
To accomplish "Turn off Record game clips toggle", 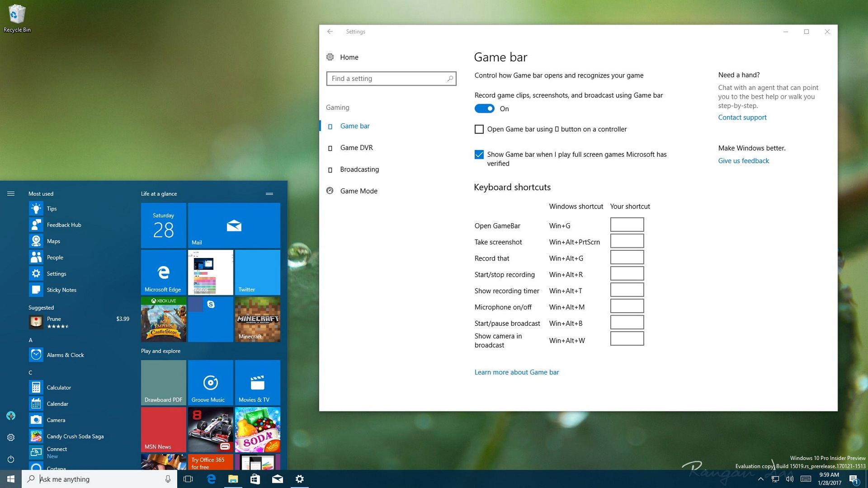I will pos(484,108).
